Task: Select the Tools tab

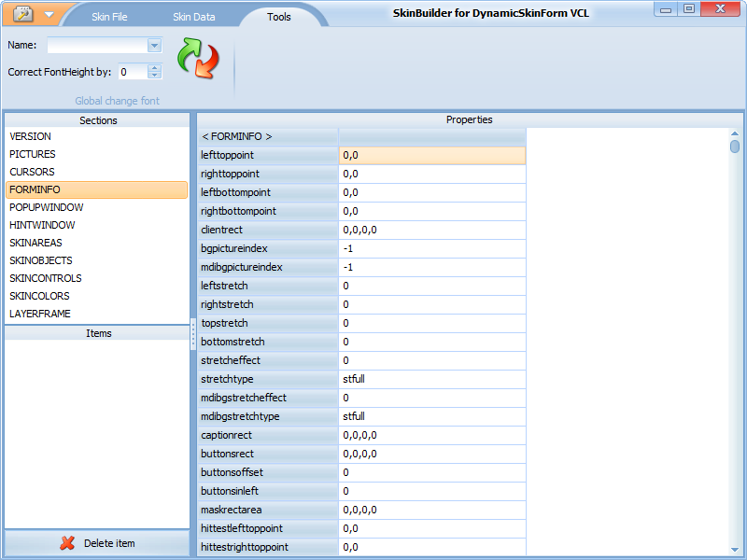Action: [x=278, y=17]
